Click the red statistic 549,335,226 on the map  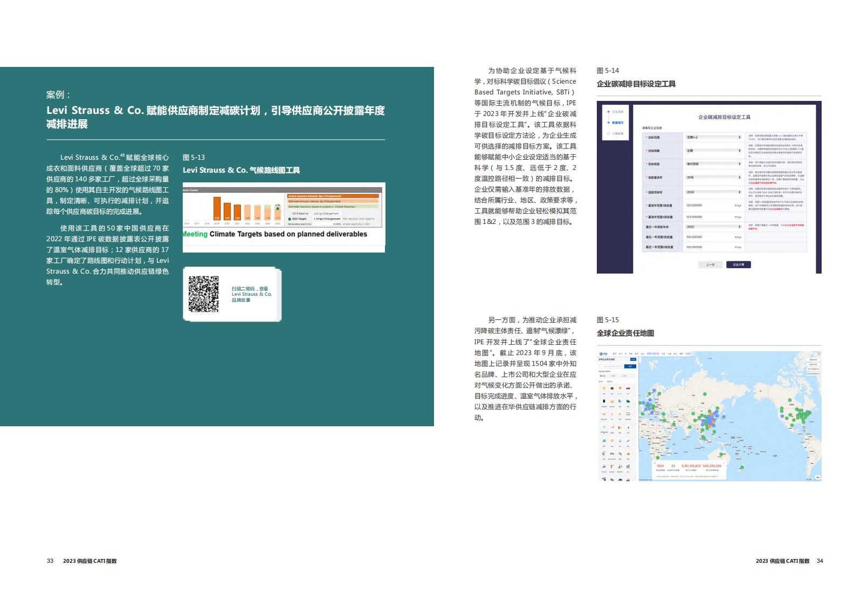[x=712, y=466]
